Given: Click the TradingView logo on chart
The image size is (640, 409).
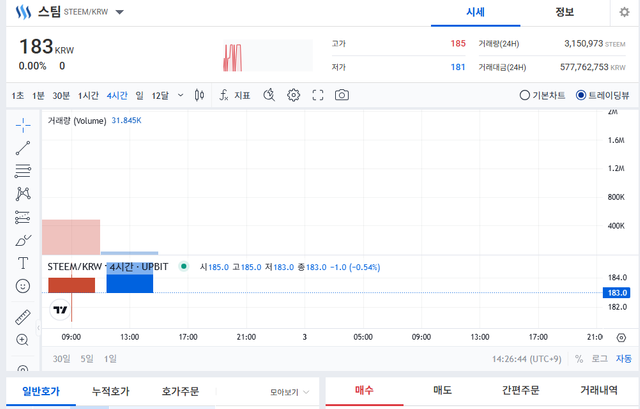Looking at the screenshot, I should pyautogui.click(x=60, y=310).
